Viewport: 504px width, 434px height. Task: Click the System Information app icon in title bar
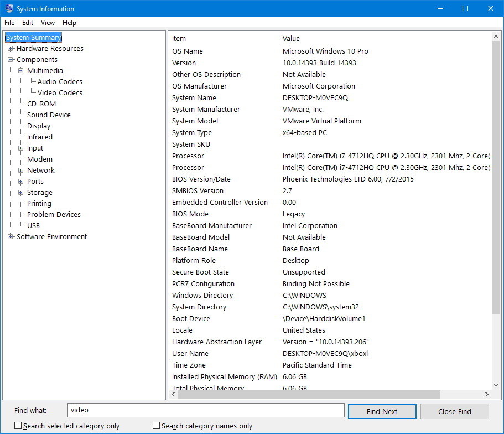(x=9, y=9)
